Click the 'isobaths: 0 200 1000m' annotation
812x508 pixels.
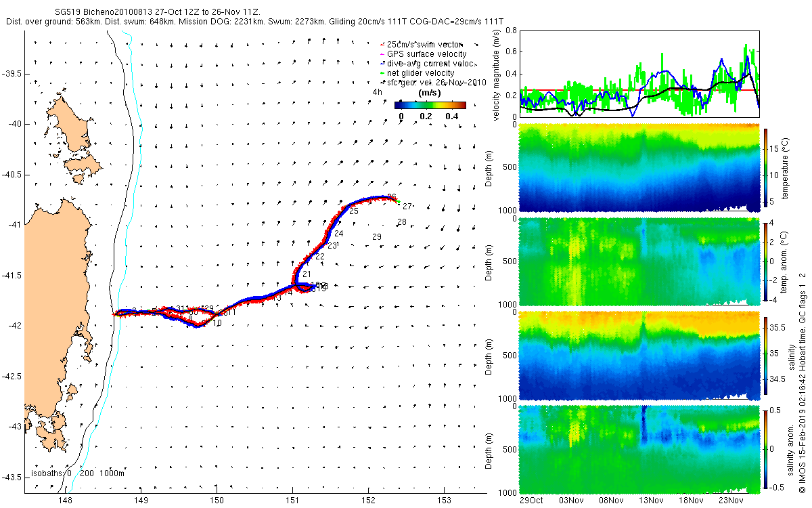(77, 473)
